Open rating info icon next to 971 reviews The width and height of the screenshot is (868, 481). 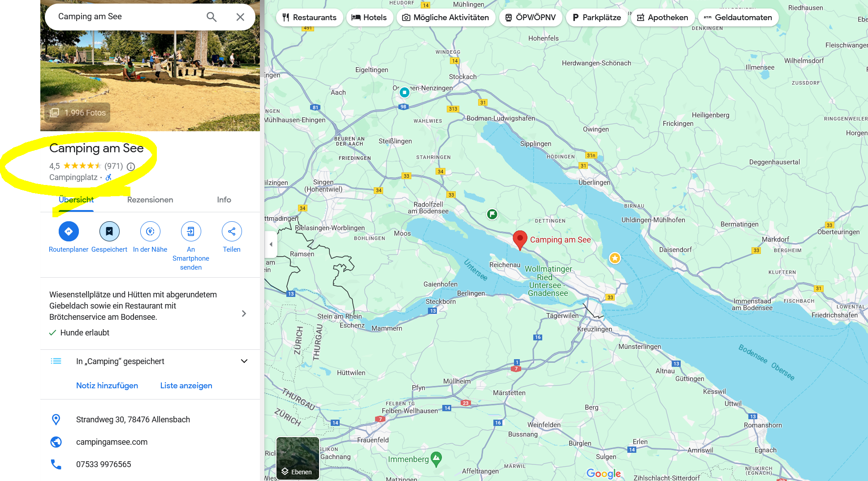pyautogui.click(x=131, y=167)
